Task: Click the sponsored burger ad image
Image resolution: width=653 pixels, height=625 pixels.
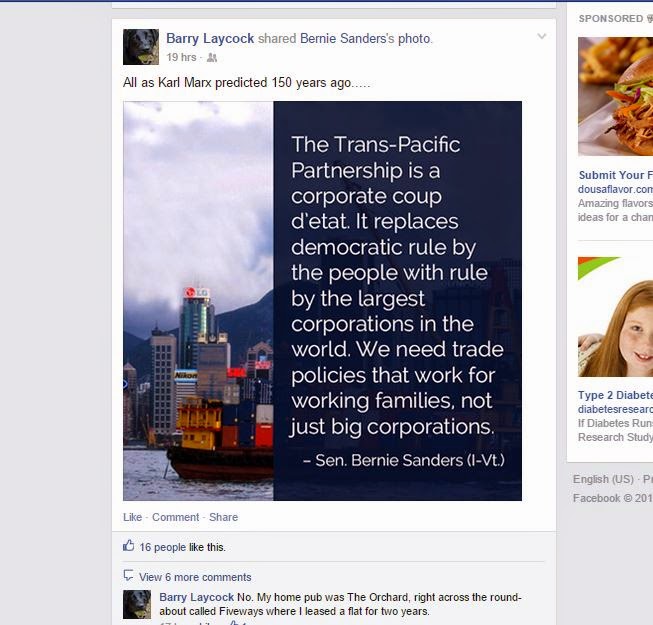Action: pyautogui.click(x=616, y=96)
